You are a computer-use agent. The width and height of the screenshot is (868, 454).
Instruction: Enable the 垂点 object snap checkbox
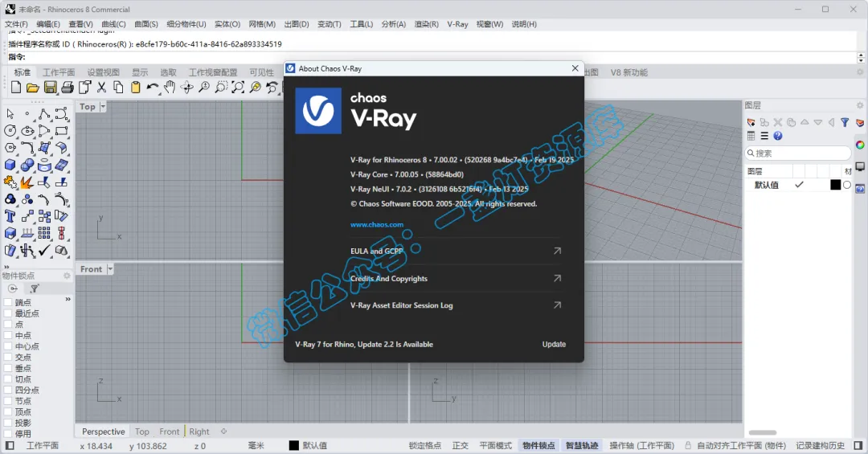(8, 368)
